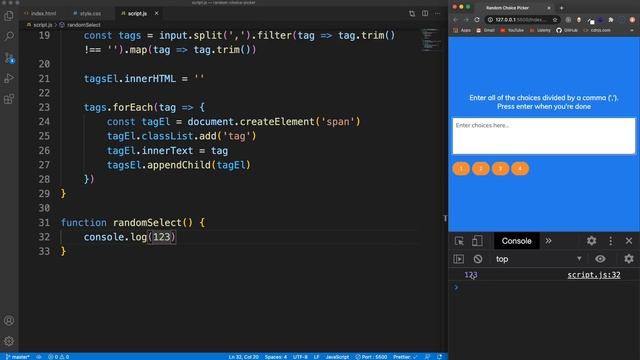Close the script.js tab
This screenshot has width=640, height=360.
(156, 13)
